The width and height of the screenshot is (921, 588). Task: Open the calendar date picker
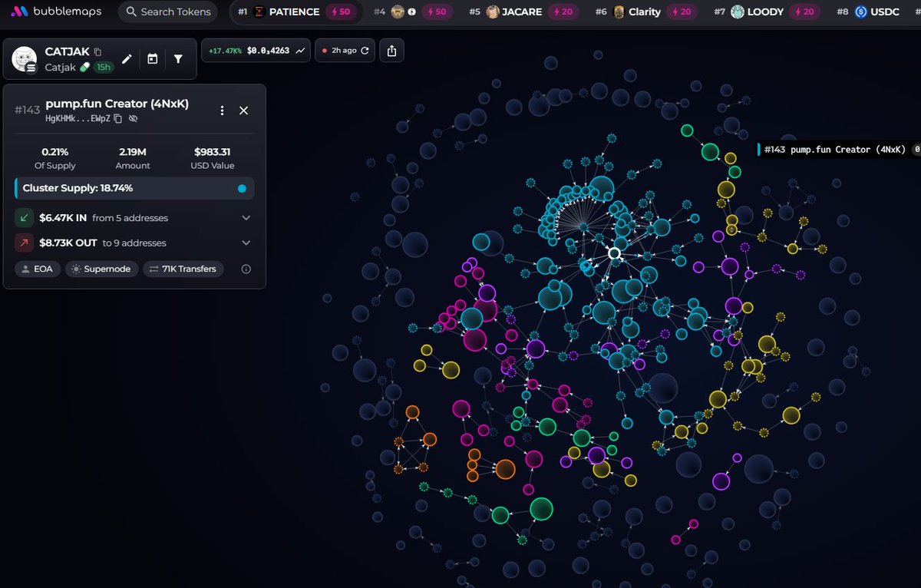pyautogui.click(x=153, y=59)
